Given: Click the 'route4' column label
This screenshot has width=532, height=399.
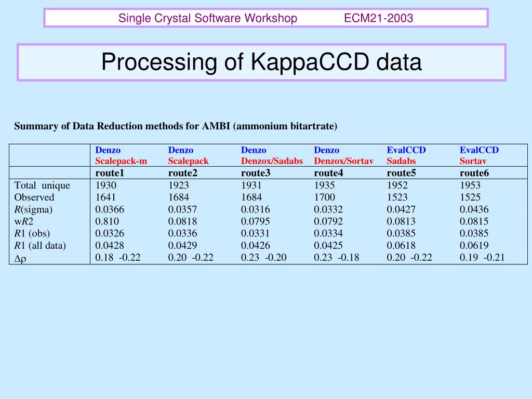Looking at the screenshot, I should (328, 173).
